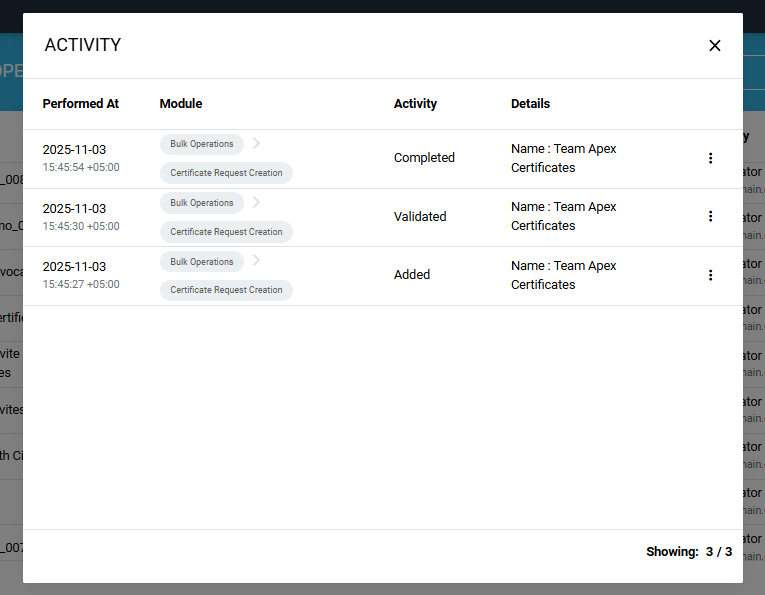Open three-dot menu for the Added activity row

pos(710,275)
